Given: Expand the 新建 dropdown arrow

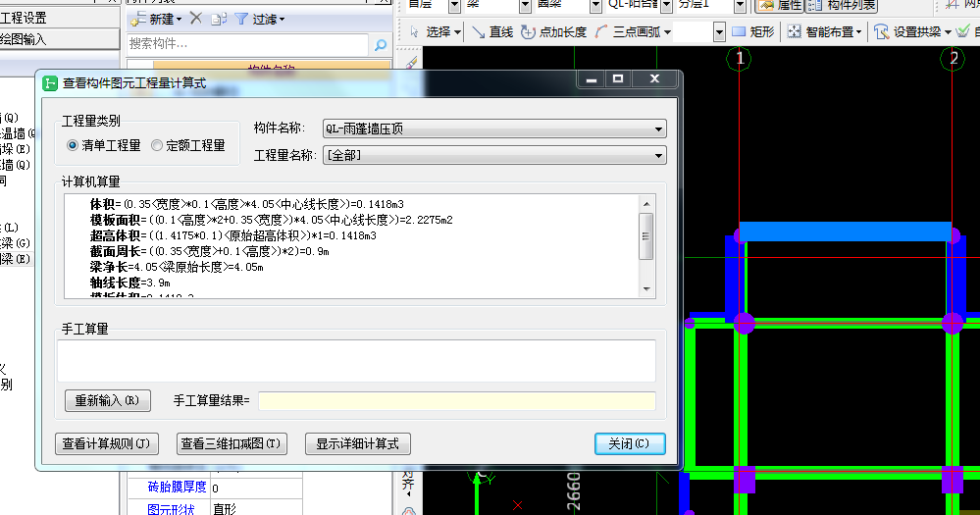Looking at the screenshot, I should coord(180,20).
